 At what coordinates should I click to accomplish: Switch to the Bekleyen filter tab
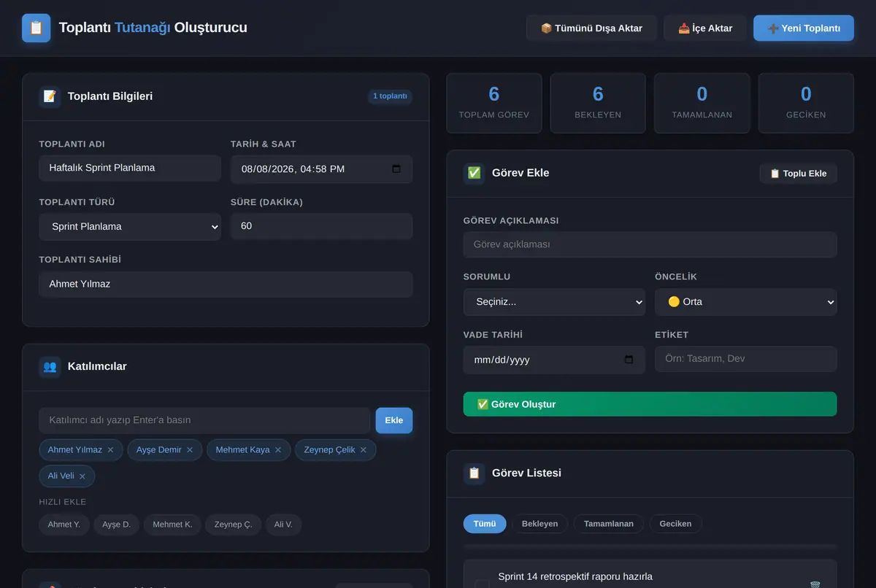pyautogui.click(x=540, y=524)
